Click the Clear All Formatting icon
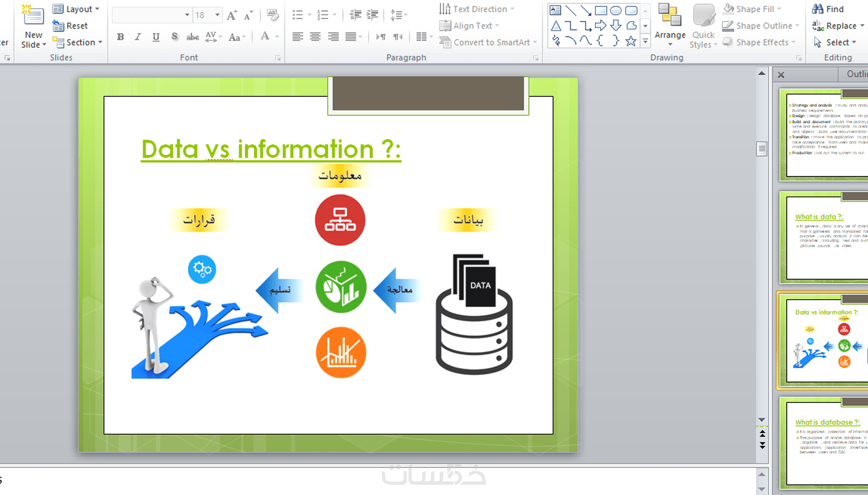868x495 pixels. tap(273, 15)
